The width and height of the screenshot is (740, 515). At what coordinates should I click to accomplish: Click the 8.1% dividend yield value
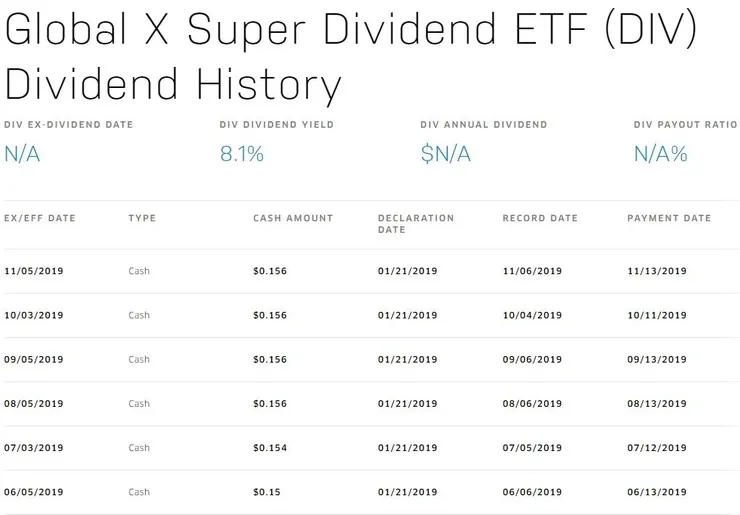pyautogui.click(x=241, y=154)
